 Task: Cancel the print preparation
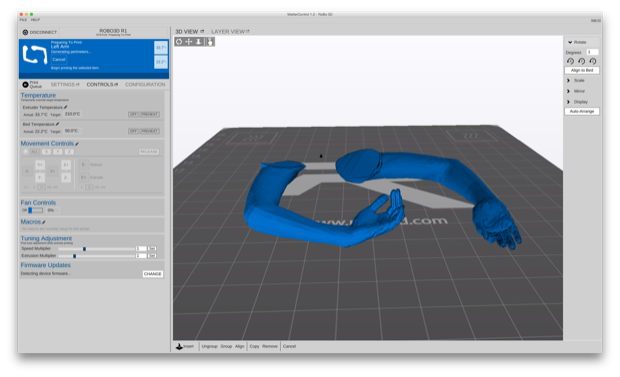click(59, 60)
